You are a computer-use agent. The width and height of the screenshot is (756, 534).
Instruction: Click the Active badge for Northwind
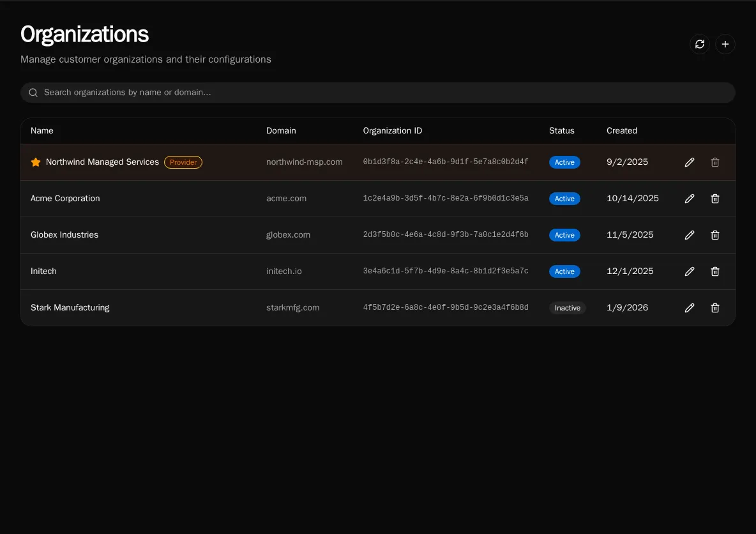(564, 162)
